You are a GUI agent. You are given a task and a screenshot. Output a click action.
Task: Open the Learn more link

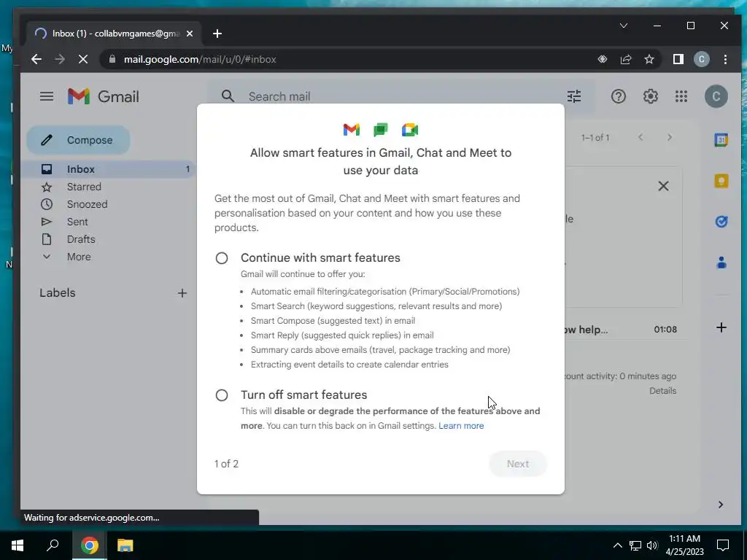(x=461, y=426)
